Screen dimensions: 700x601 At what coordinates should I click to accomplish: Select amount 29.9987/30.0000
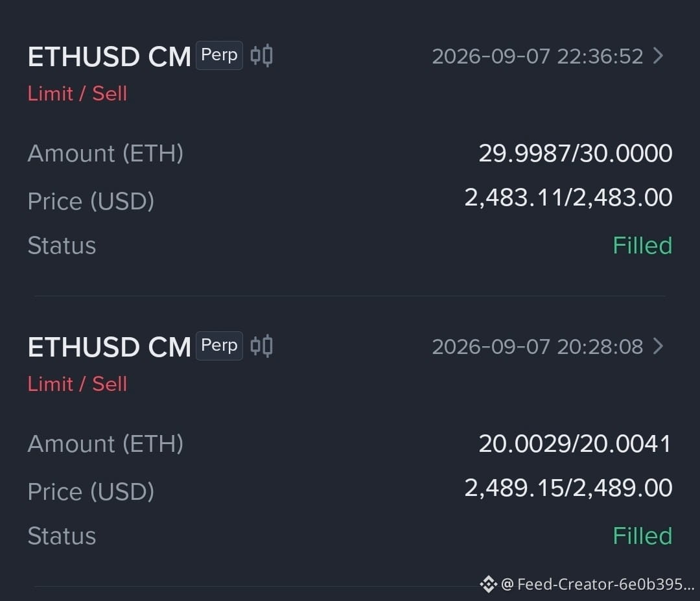pos(576,153)
